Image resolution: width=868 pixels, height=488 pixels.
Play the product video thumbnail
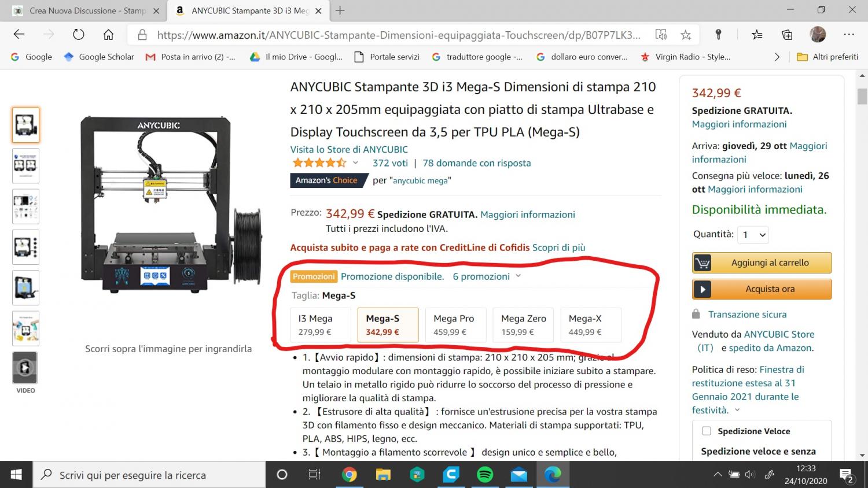(x=25, y=367)
